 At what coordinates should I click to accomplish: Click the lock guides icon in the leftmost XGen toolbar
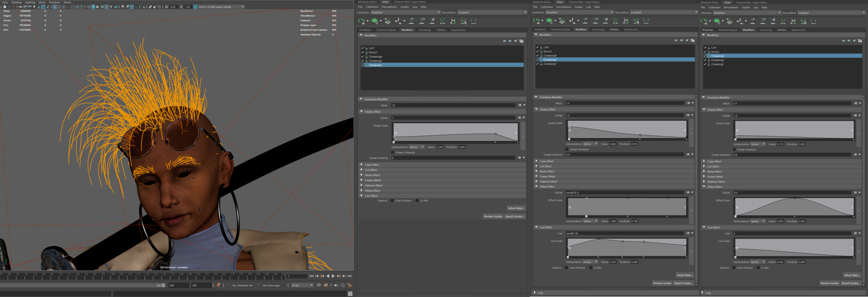click(x=432, y=21)
